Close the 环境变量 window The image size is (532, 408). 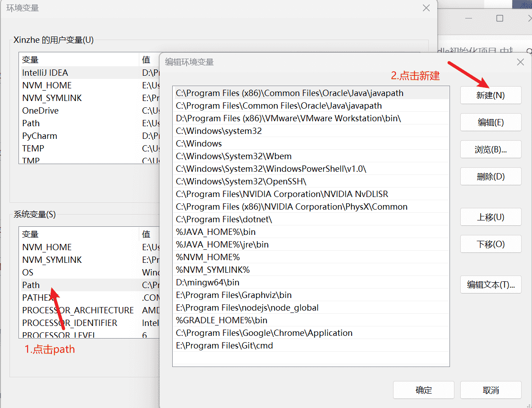point(426,8)
